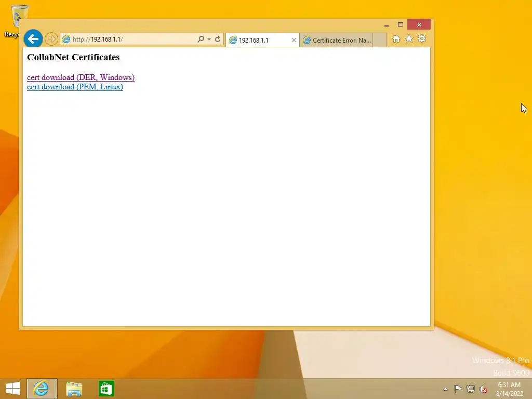The image size is (532, 399).
Task: Open Action Center flag icon
Action: click(458, 389)
